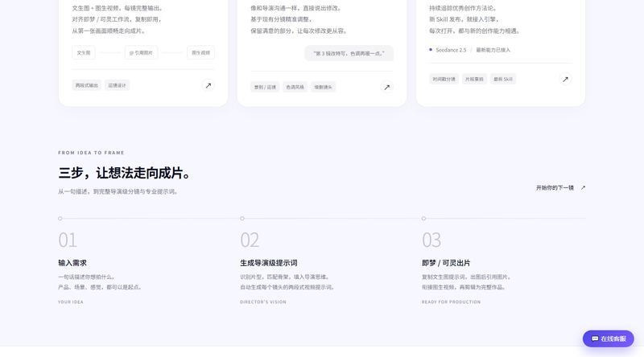Click the FROM IDEA TO FRAME caption

(91, 153)
